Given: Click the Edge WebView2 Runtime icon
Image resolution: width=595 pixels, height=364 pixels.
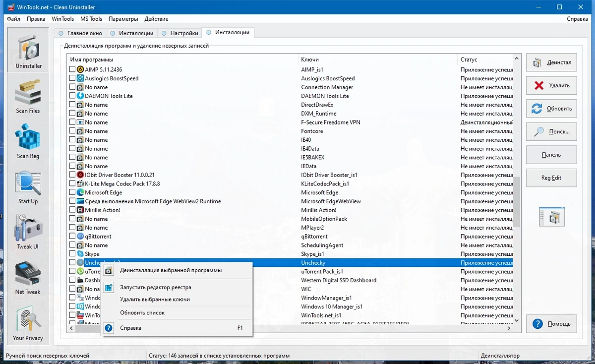Looking at the screenshot, I should click(80, 201).
